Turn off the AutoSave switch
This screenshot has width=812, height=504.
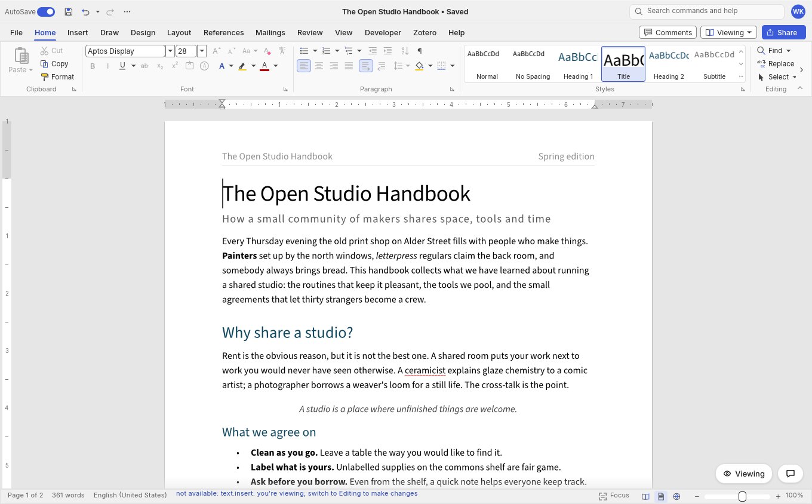[x=46, y=12]
